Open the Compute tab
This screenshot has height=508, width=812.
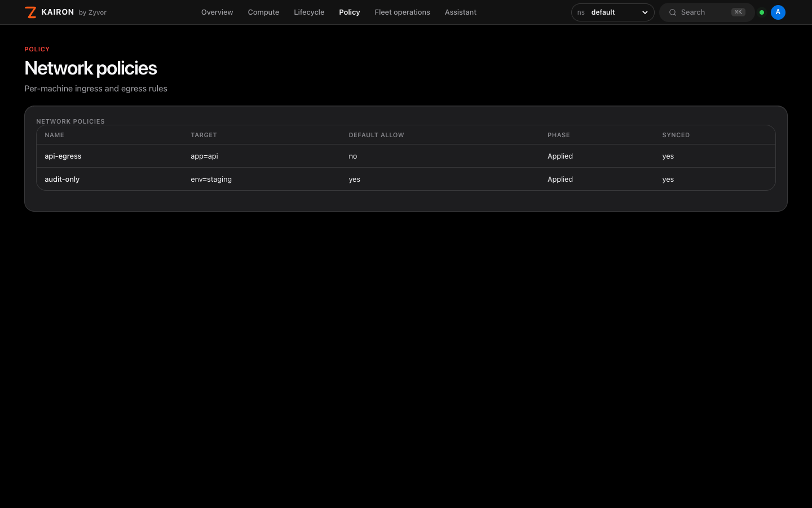[x=263, y=12]
